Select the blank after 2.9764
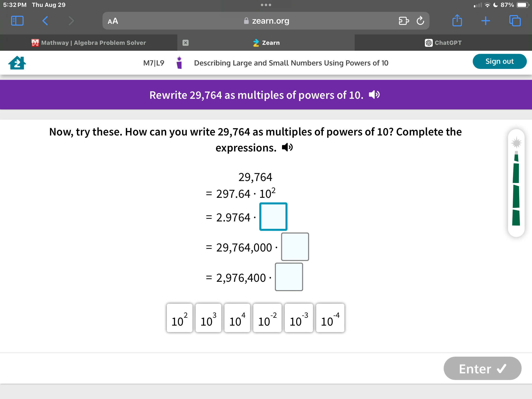The height and width of the screenshot is (399, 532). pyautogui.click(x=273, y=216)
